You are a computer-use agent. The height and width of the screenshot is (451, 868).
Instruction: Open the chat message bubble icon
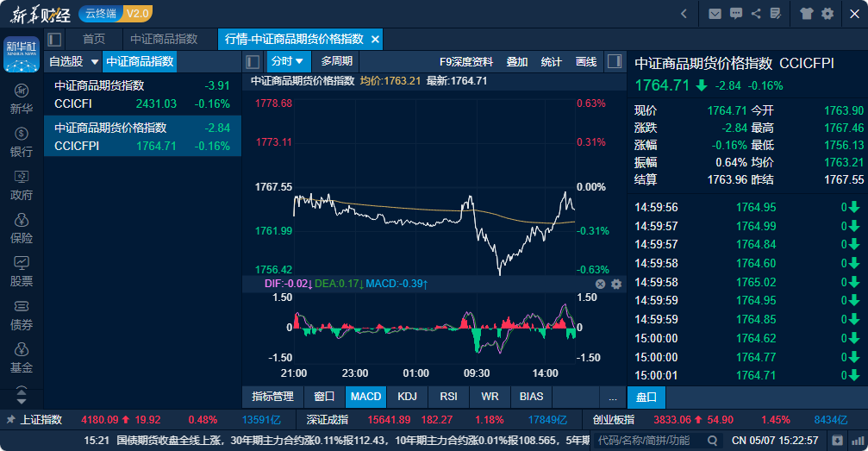[736, 14]
